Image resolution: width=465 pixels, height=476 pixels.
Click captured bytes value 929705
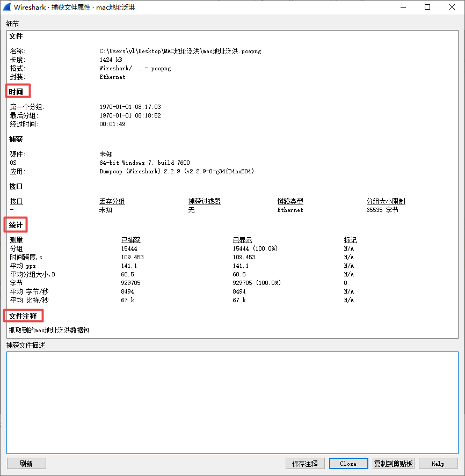[130, 283]
